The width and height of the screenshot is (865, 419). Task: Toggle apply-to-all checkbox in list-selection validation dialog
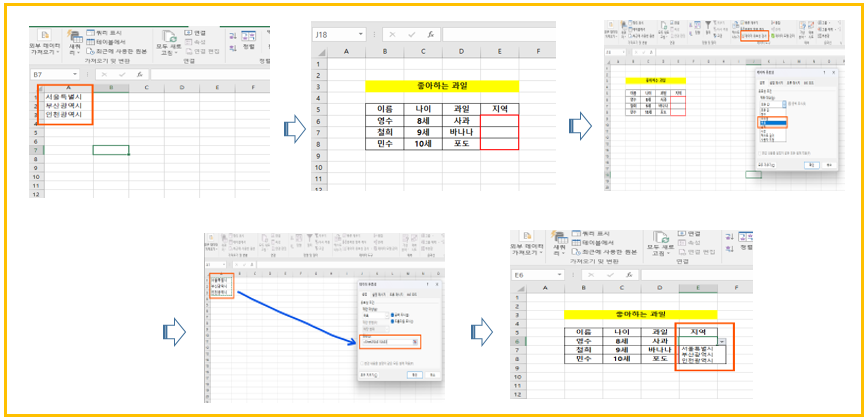pos(760,153)
